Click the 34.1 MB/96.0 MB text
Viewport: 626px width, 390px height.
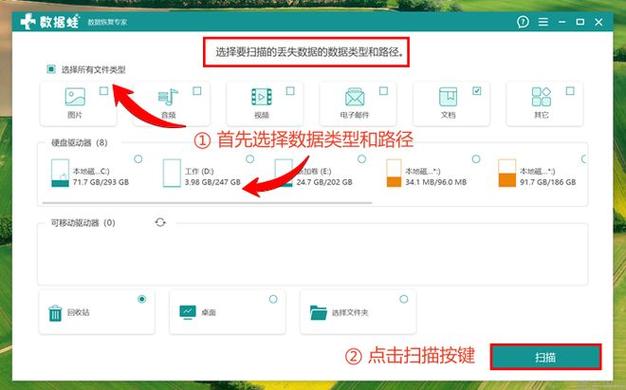tap(436, 182)
